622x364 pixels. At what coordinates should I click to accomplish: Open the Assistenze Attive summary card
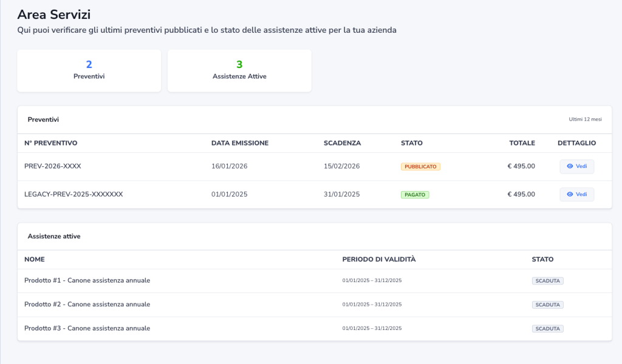point(239,70)
